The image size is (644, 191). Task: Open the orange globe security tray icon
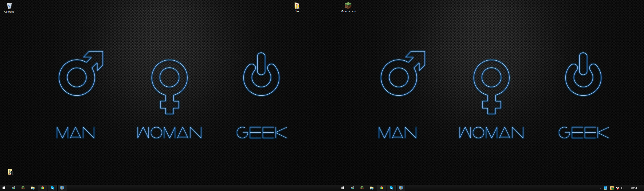612,188
